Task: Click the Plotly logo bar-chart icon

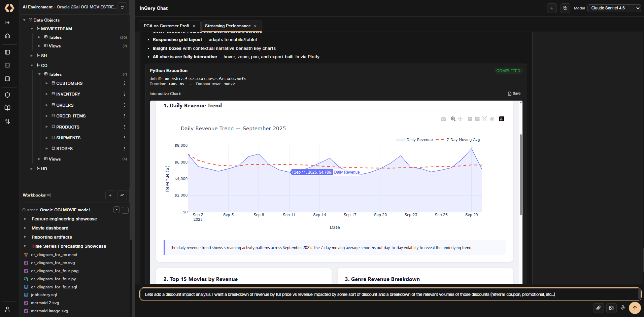Action: (502, 119)
